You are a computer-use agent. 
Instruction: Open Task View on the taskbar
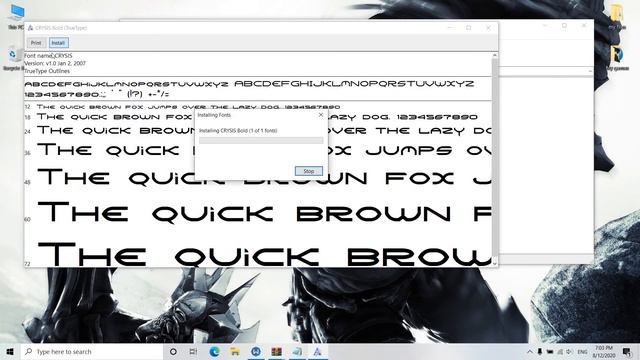pos(193,351)
